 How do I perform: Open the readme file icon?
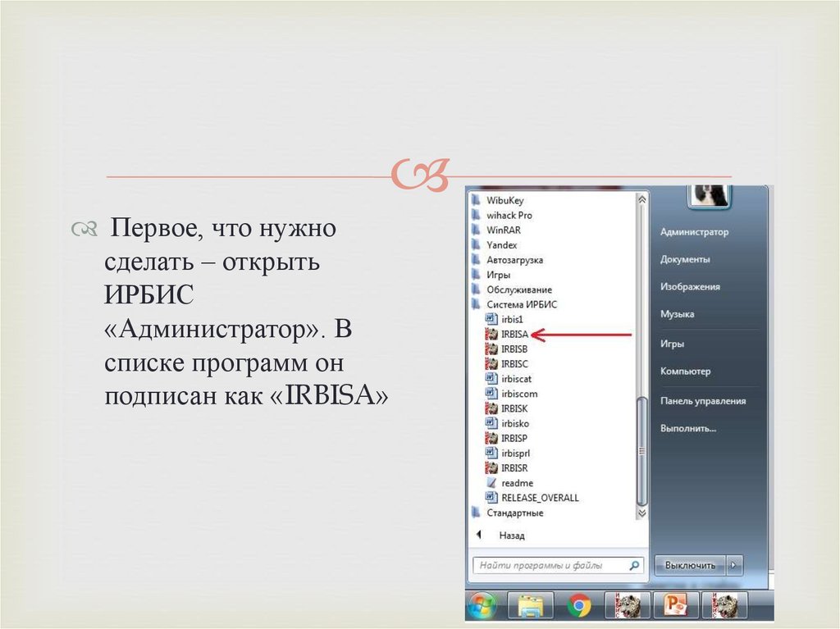491,483
